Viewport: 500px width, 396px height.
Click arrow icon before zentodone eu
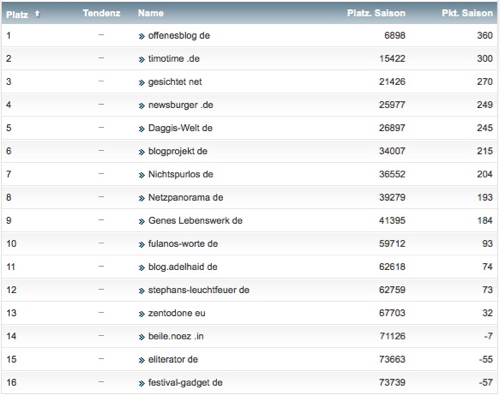(x=142, y=314)
